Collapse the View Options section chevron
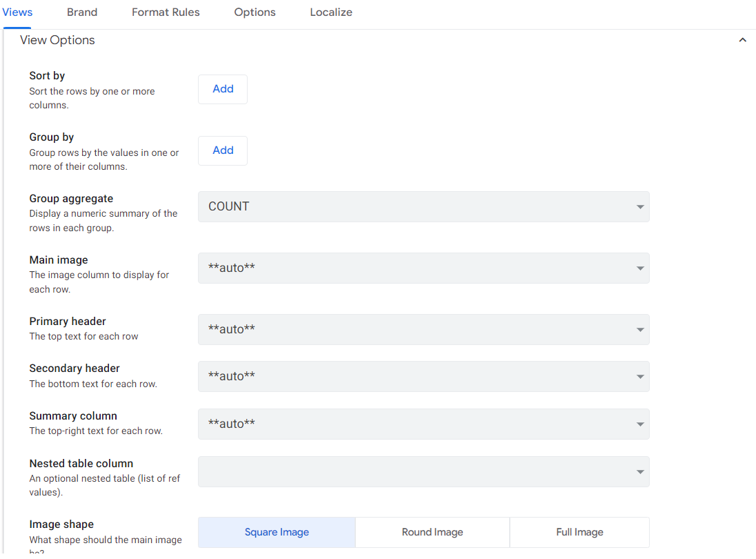The width and height of the screenshot is (756, 559). pos(742,40)
